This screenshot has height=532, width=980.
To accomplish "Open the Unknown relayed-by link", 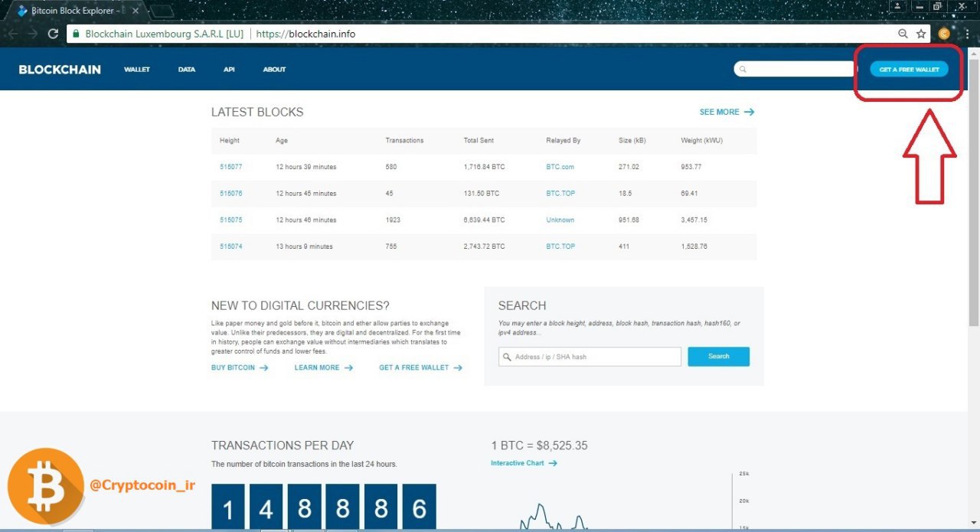I will tap(560, 220).
